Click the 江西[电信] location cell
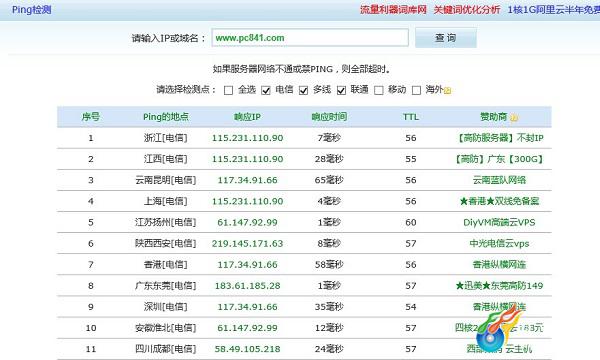 click(166, 159)
